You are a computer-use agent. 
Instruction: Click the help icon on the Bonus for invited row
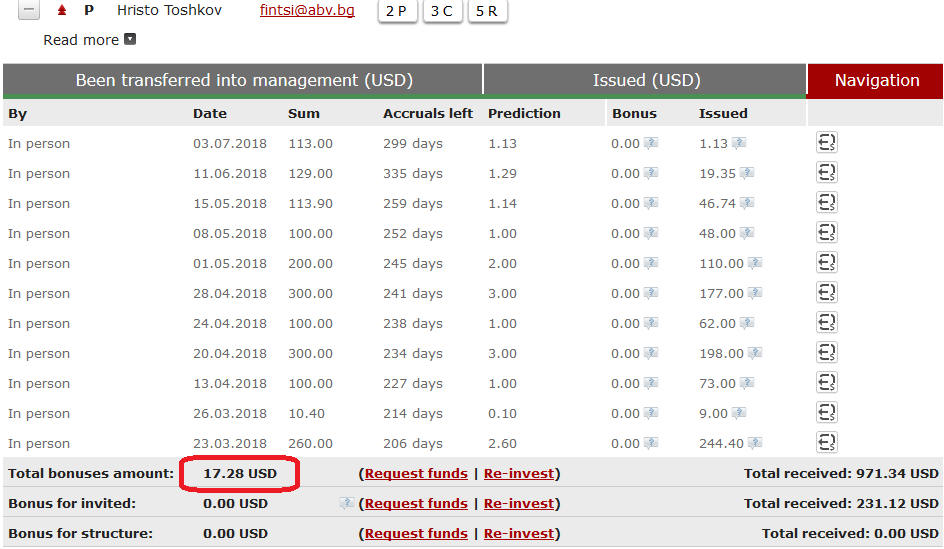point(346,503)
